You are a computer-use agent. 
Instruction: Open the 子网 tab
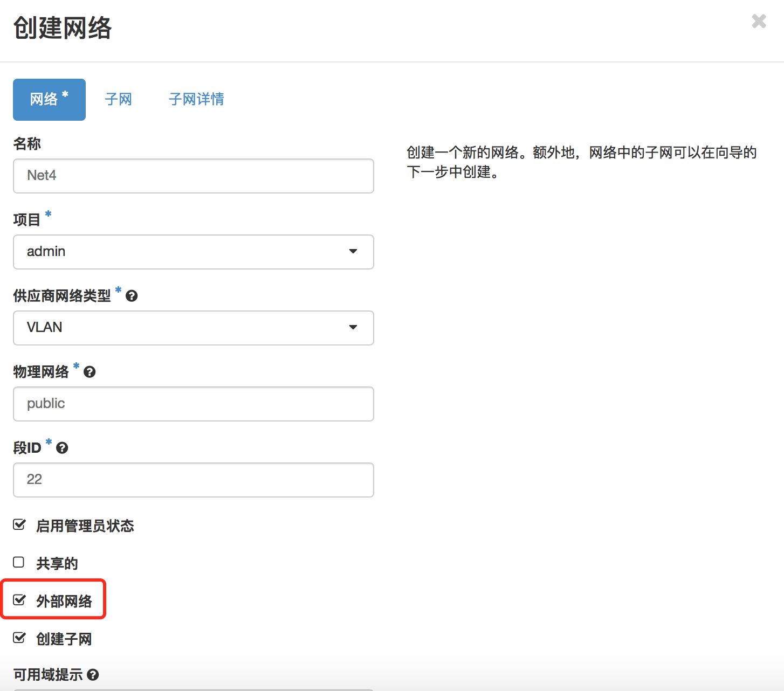tap(118, 99)
